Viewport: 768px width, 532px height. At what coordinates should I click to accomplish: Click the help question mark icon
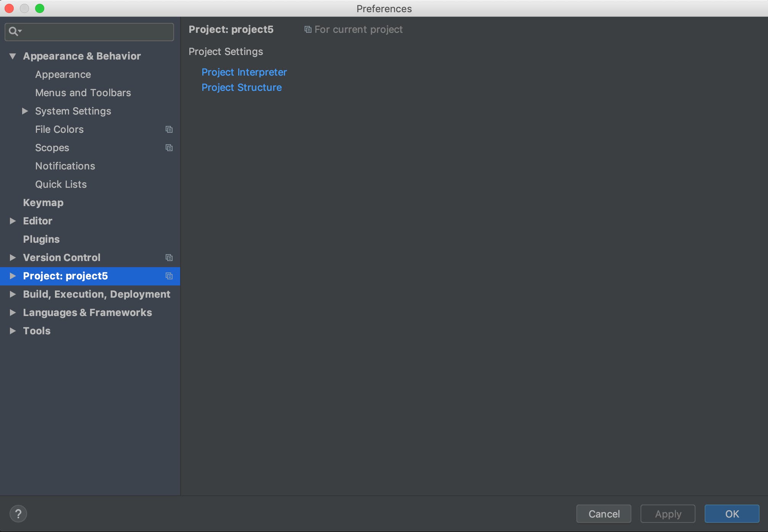point(18,514)
